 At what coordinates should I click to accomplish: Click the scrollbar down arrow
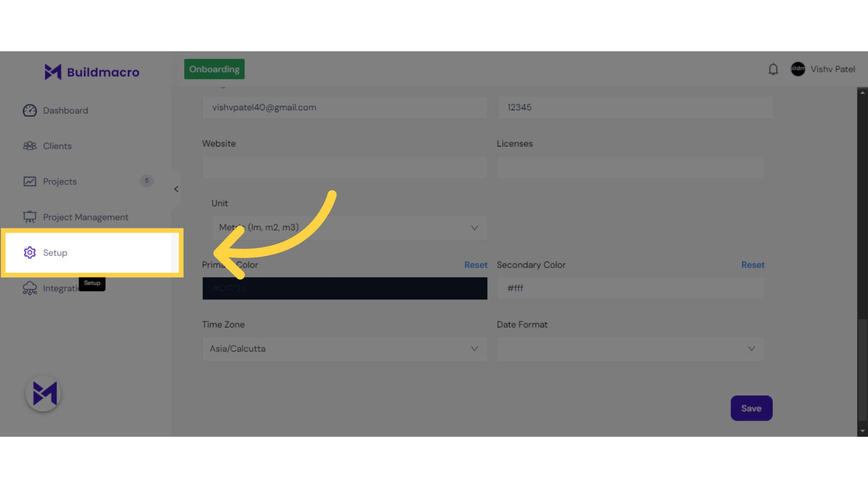[x=863, y=431]
